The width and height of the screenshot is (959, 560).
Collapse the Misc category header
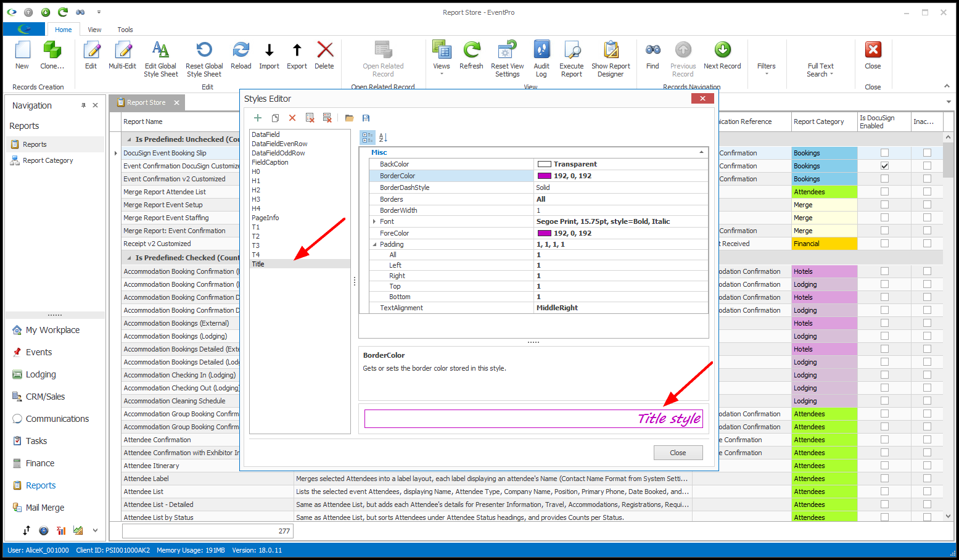tap(701, 152)
